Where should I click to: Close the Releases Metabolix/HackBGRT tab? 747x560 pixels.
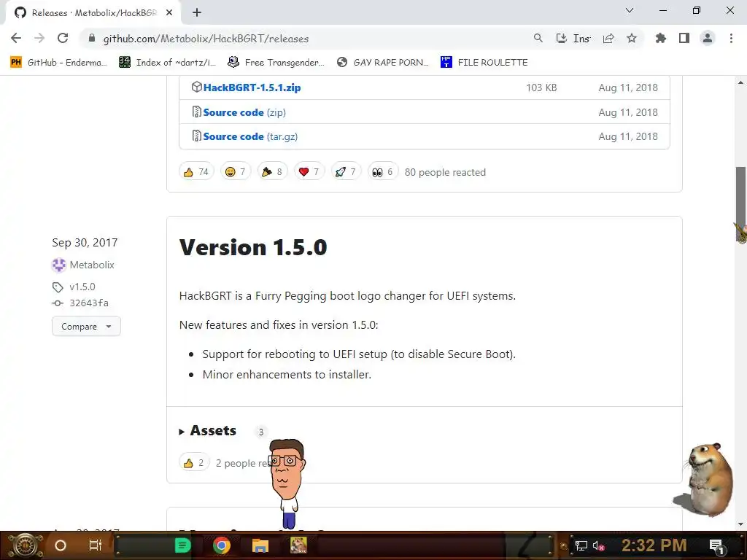[x=169, y=12]
